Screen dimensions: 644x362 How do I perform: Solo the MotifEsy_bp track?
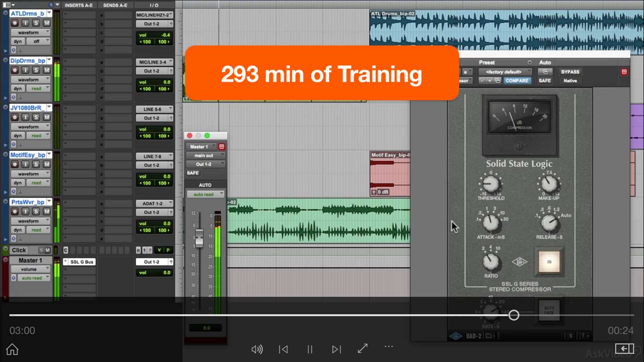click(x=36, y=164)
